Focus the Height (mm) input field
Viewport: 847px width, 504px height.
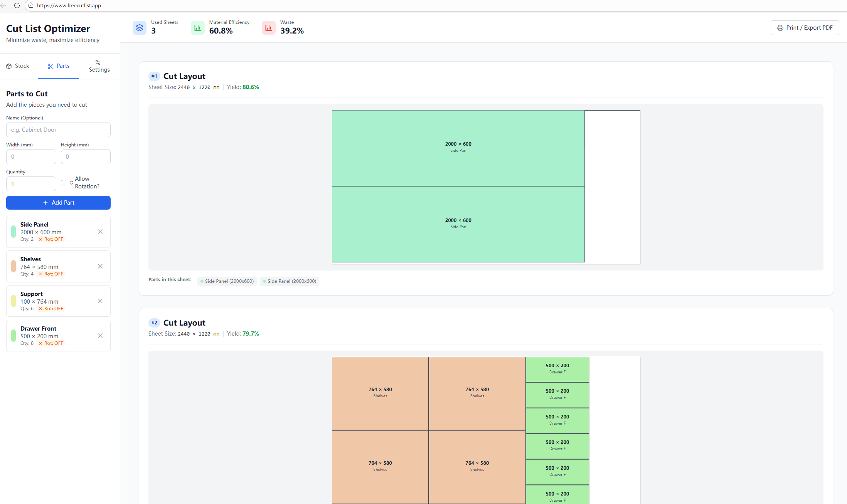click(86, 157)
